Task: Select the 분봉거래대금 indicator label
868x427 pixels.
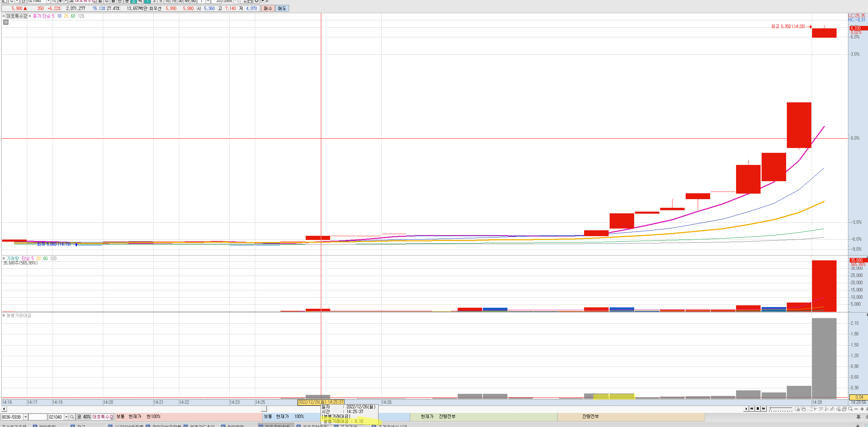Action: click(x=19, y=315)
